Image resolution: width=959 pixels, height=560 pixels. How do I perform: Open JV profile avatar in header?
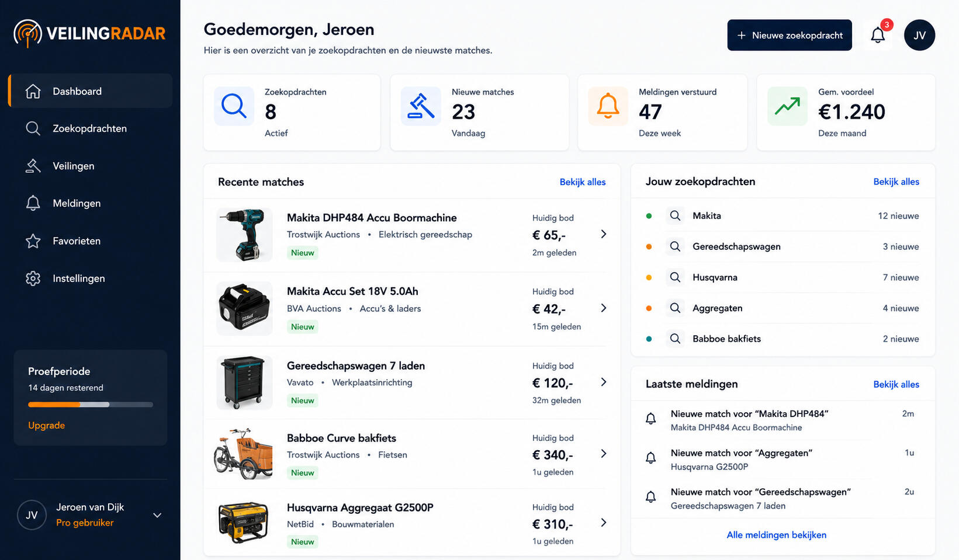pyautogui.click(x=919, y=35)
